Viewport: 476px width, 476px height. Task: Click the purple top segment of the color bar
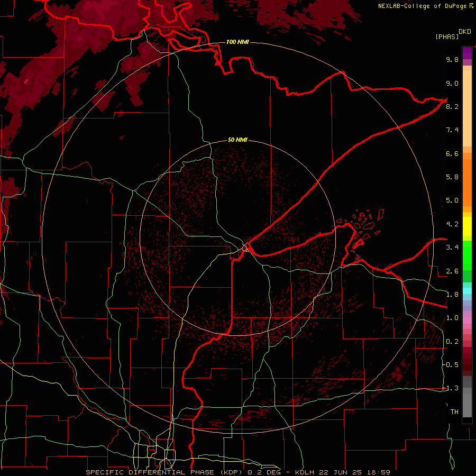pos(467,53)
